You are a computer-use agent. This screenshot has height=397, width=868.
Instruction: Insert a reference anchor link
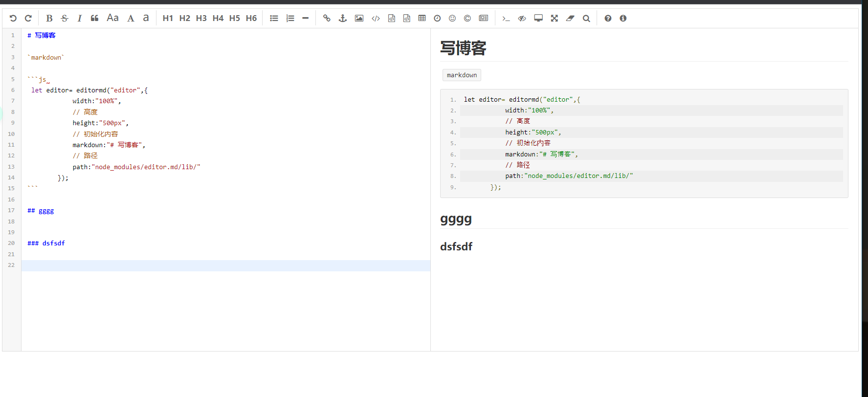[343, 18]
